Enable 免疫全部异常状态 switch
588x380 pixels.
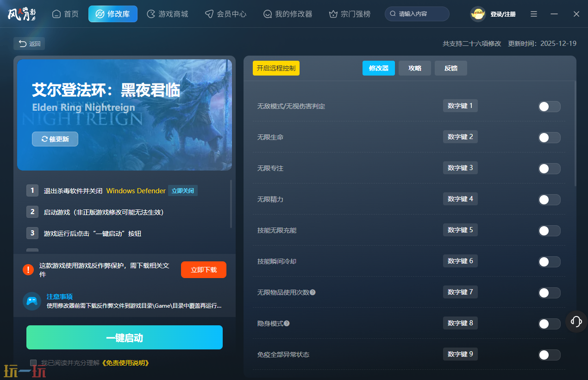(549, 355)
